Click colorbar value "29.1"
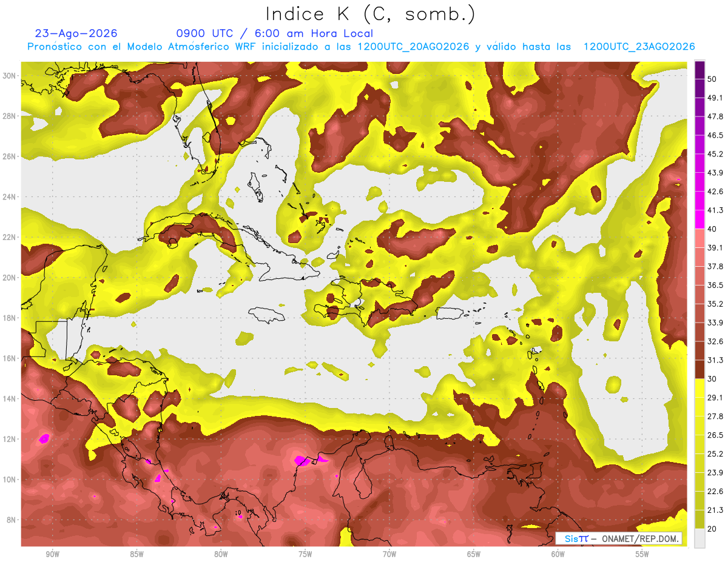The image size is (728, 562). 715,397
